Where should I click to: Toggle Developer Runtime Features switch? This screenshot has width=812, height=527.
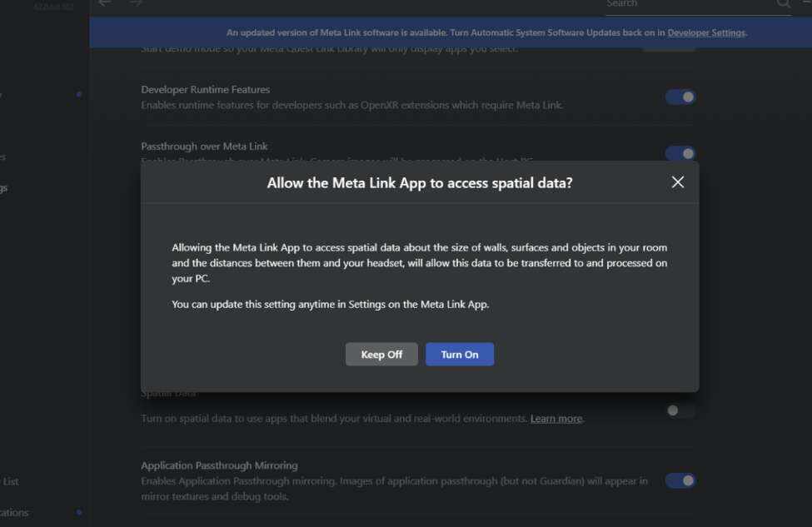[680, 97]
